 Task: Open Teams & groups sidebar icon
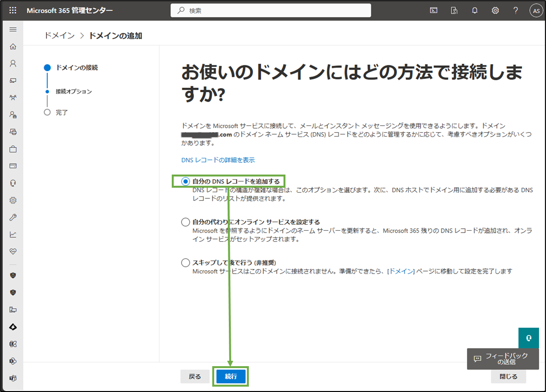[x=13, y=98]
